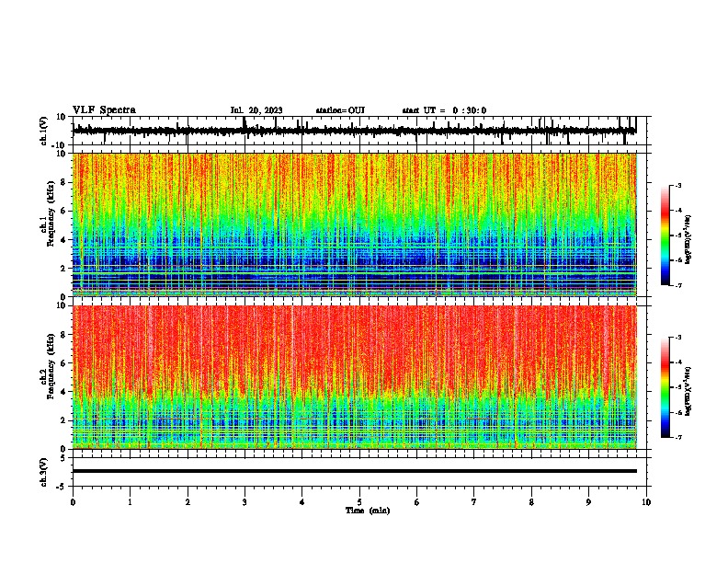
Task: Click time axis tick label "9"
Action: (x=588, y=502)
